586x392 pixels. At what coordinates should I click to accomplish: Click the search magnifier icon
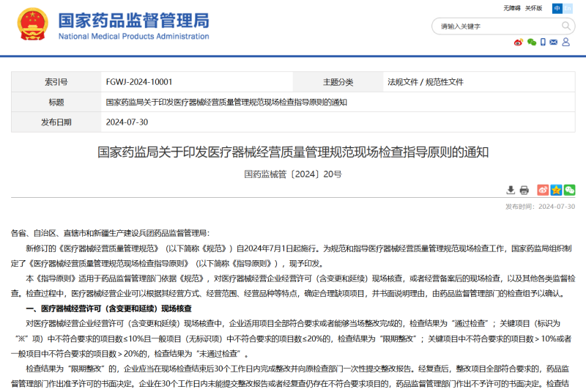coord(565,26)
